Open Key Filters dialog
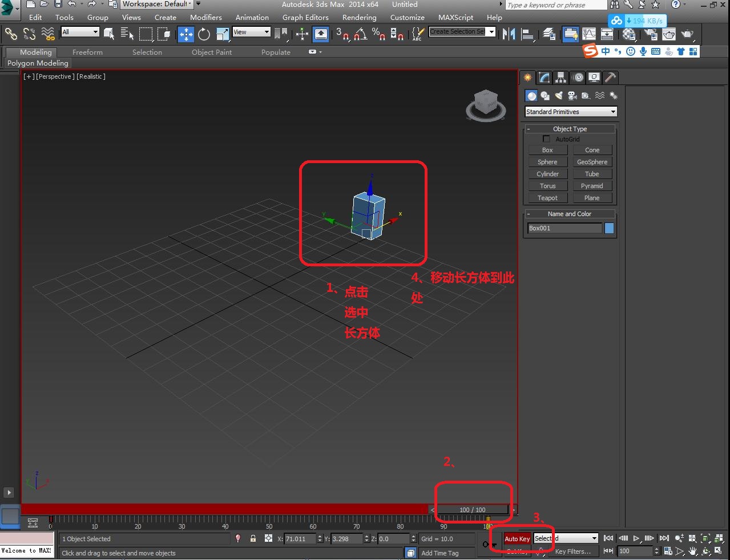 (573, 551)
